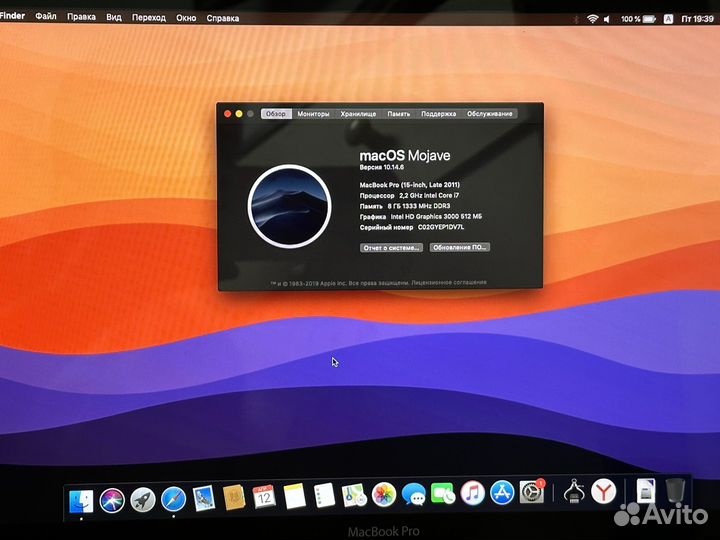The width and height of the screenshot is (720, 540).
Task: Open Launchpad rocket icon
Action: click(x=143, y=500)
